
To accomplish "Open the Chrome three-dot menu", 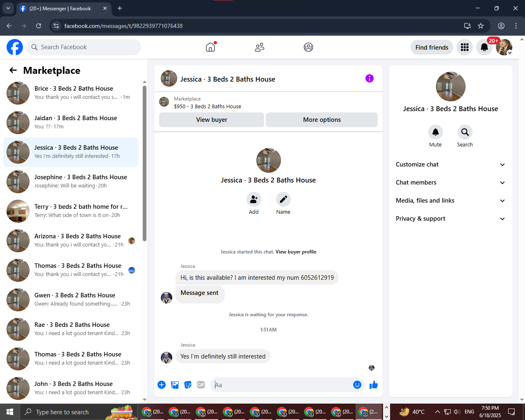I will (x=516, y=26).
